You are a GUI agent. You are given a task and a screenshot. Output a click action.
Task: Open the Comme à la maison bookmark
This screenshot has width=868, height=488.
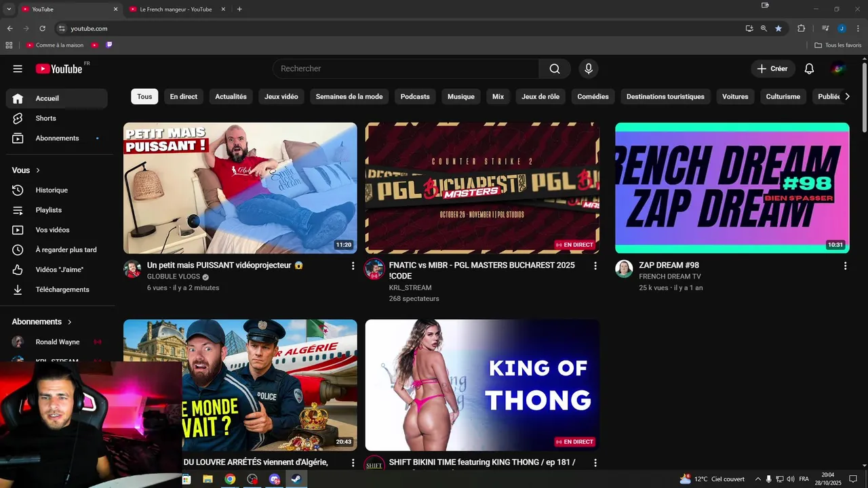55,45
